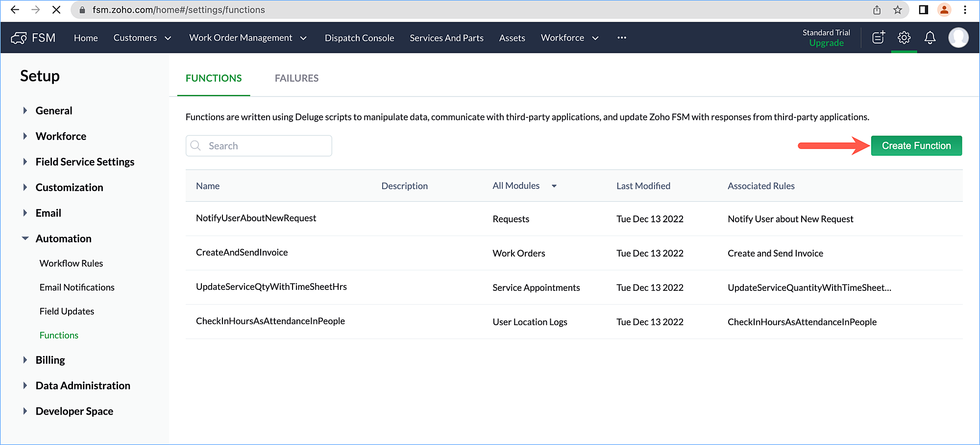Click the Upgrade link
Viewport: 980px width, 445px height.
pos(826,43)
